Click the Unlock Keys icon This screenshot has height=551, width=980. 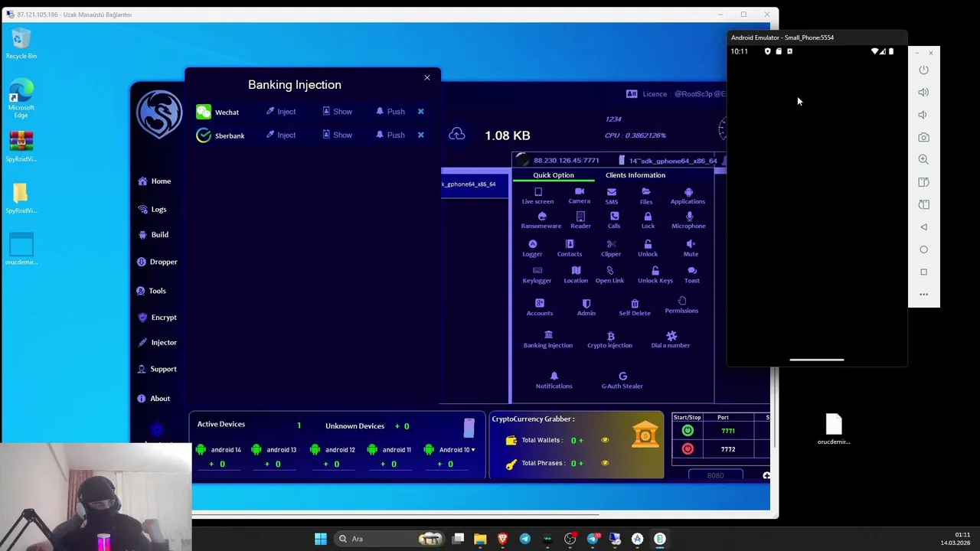(x=655, y=270)
